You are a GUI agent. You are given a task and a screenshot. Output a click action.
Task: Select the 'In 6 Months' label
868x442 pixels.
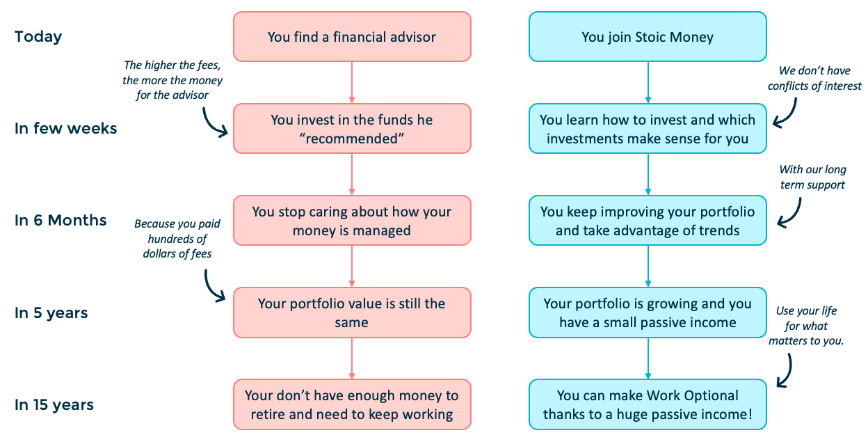61,221
